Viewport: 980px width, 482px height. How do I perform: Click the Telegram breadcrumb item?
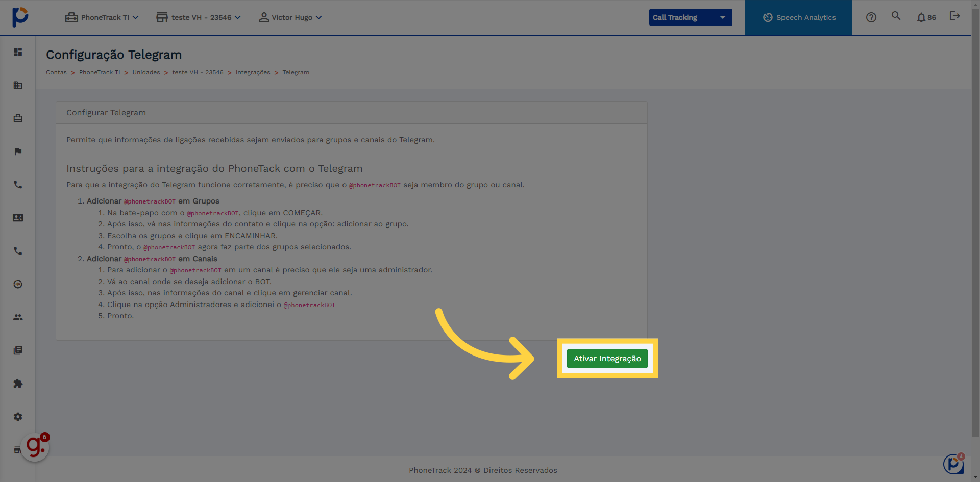coord(296,72)
